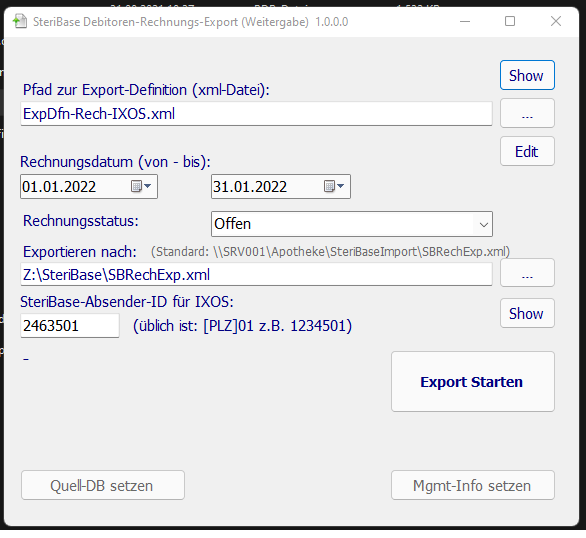Open calendar dropdown for end date 31.01.2022
586x538 pixels.
(334, 186)
